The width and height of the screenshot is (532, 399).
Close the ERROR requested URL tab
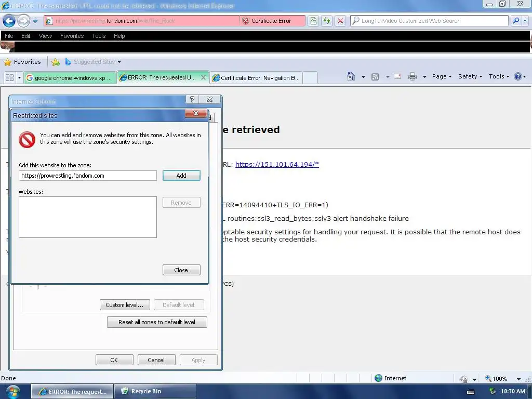[203, 77]
